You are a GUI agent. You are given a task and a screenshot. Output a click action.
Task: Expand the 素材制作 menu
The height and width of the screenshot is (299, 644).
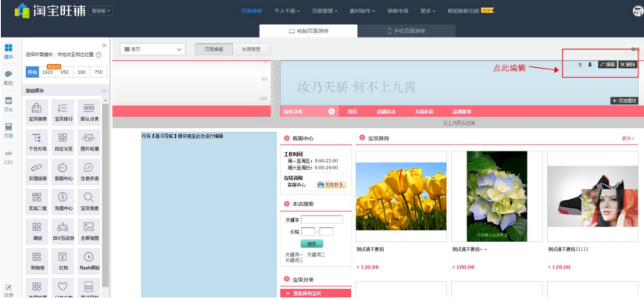point(362,11)
